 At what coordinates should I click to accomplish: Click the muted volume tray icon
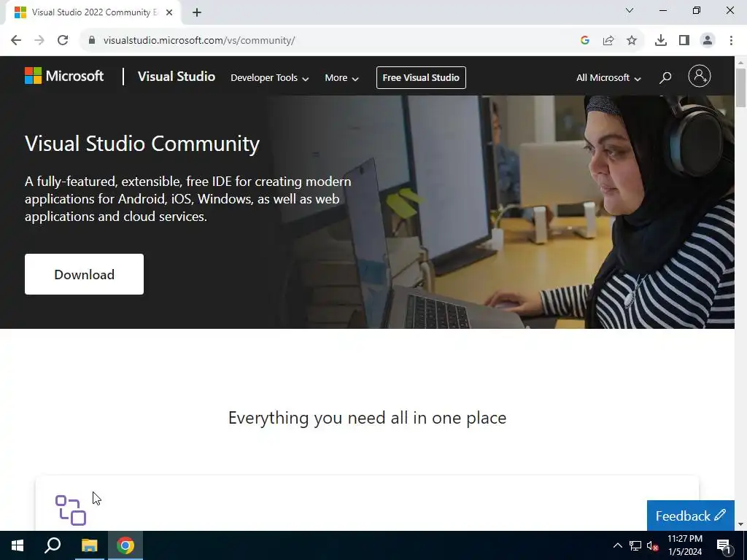652,545
